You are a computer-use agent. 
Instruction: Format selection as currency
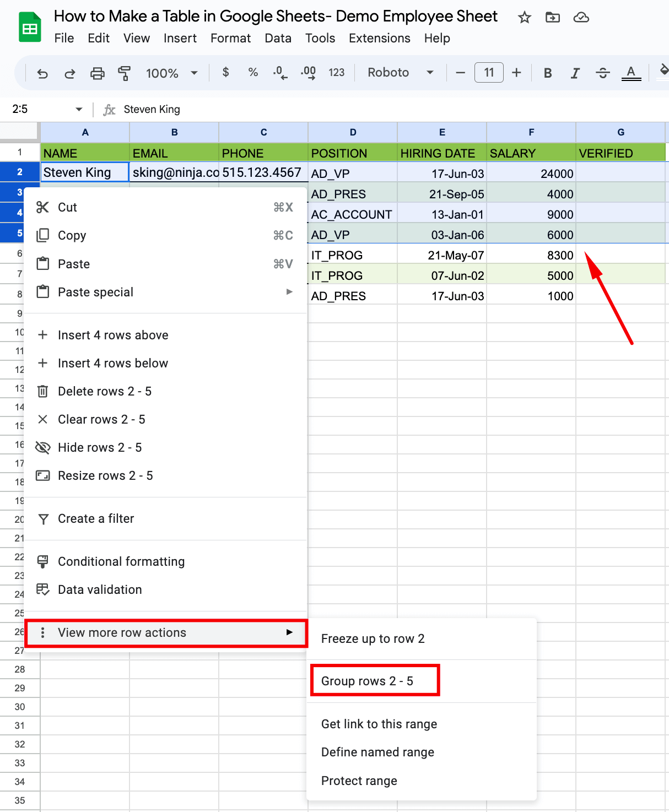(225, 72)
